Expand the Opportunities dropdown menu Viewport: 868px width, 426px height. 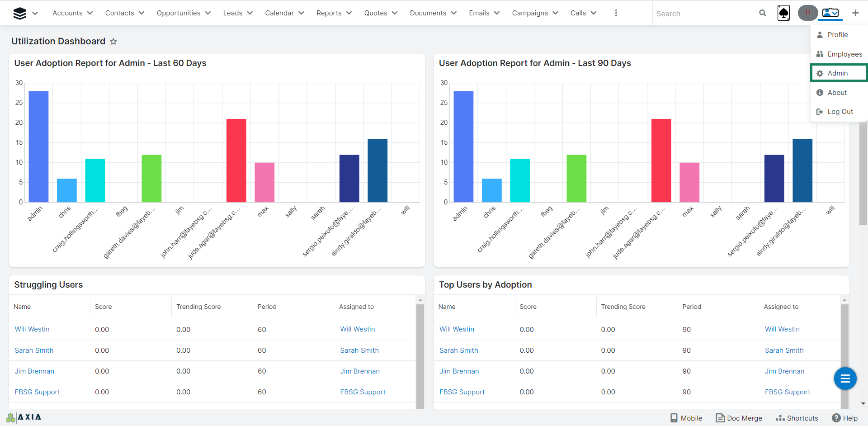pyautogui.click(x=184, y=13)
